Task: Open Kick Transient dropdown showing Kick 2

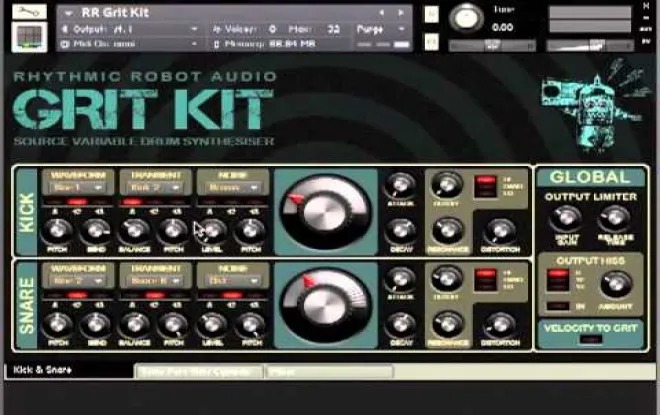Action: coord(156,188)
